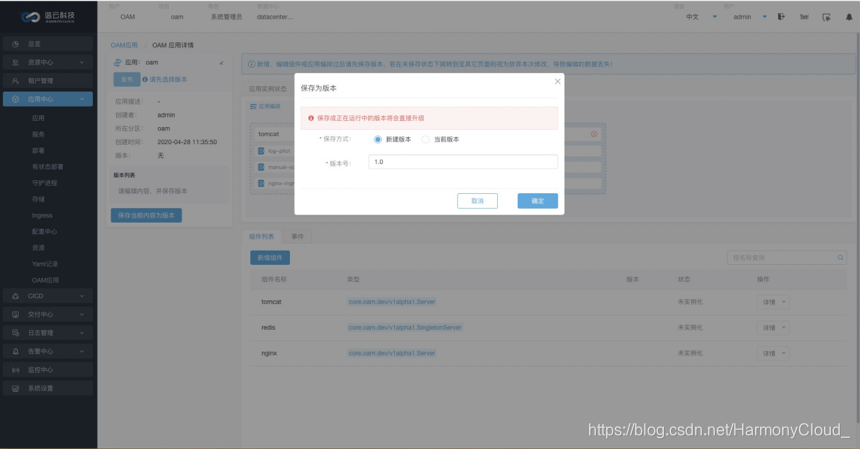
Task: Open 系统设置 system settings icon
Action: click(15, 388)
